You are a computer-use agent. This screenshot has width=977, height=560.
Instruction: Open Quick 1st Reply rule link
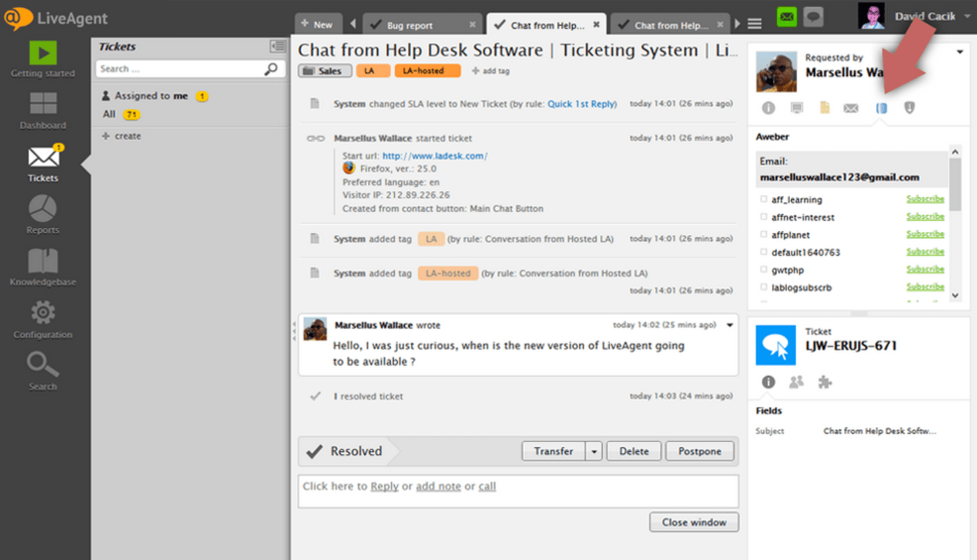coord(582,104)
